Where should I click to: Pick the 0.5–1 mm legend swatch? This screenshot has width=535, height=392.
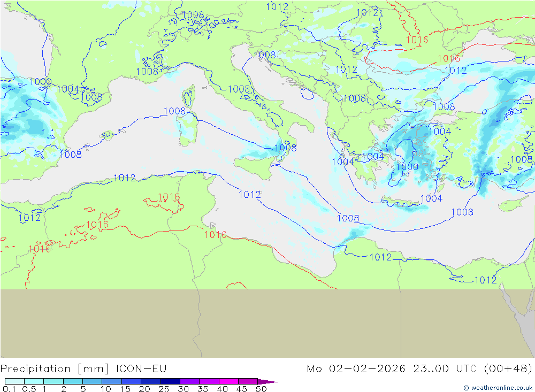pos(34,381)
